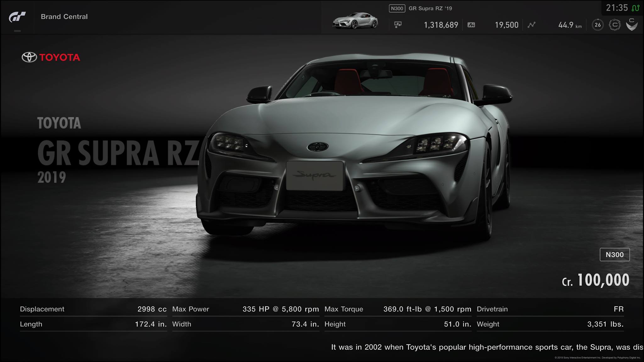644x362 pixels.
Task: Click the N300 class badge above price
Action: (x=614, y=255)
